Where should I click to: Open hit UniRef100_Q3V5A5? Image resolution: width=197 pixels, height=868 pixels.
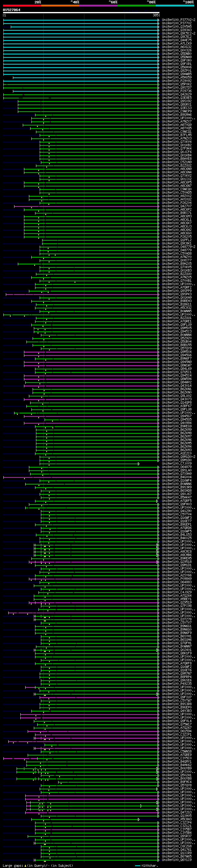click(x=177, y=26)
